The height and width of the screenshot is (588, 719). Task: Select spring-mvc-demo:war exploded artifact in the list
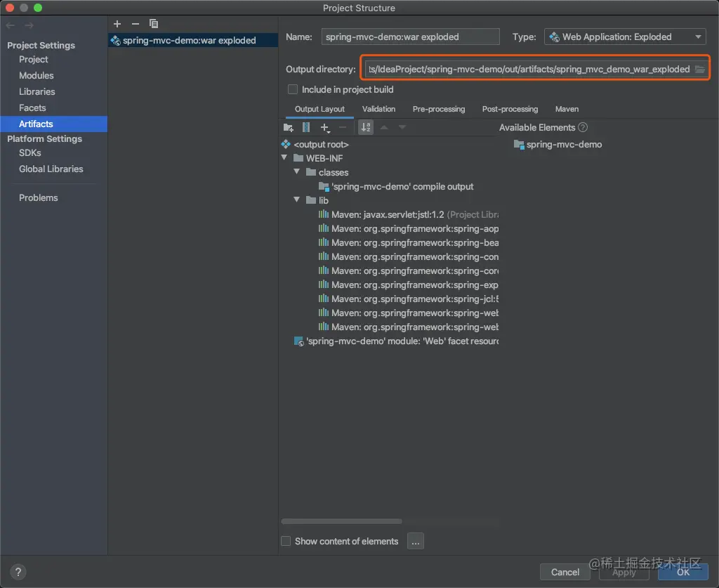pos(193,40)
